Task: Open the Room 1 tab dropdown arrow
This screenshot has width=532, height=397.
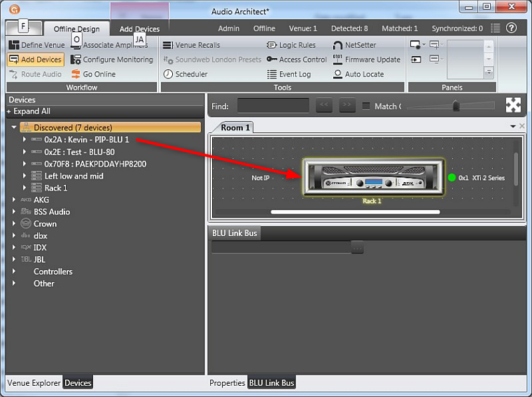Action: coord(513,126)
